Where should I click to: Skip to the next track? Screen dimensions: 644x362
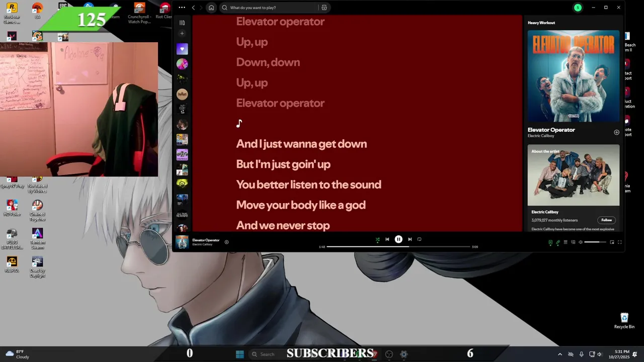tap(410, 239)
